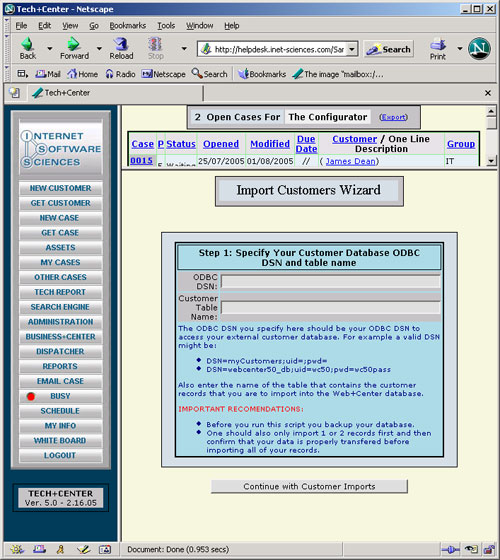Open the Forward history dropdown arrow
The height and width of the screenshot is (560, 500).
point(99,48)
